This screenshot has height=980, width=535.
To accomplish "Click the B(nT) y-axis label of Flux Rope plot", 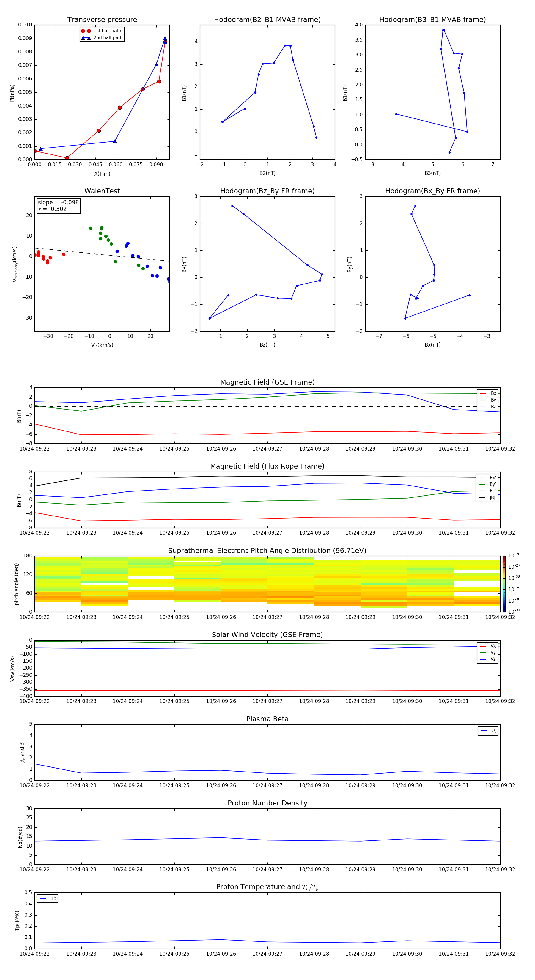I will click(x=19, y=500).
